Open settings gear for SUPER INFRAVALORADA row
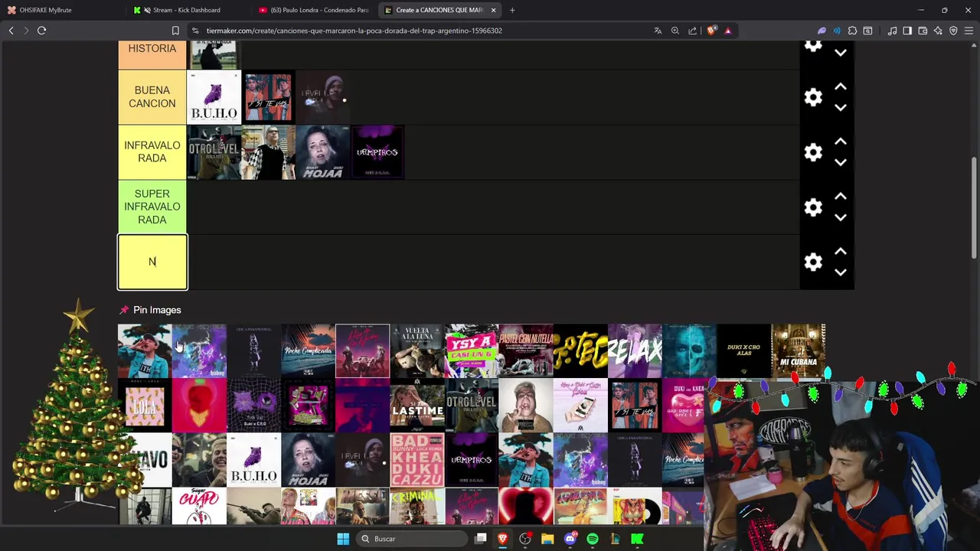980x551 pixels. 813,207
